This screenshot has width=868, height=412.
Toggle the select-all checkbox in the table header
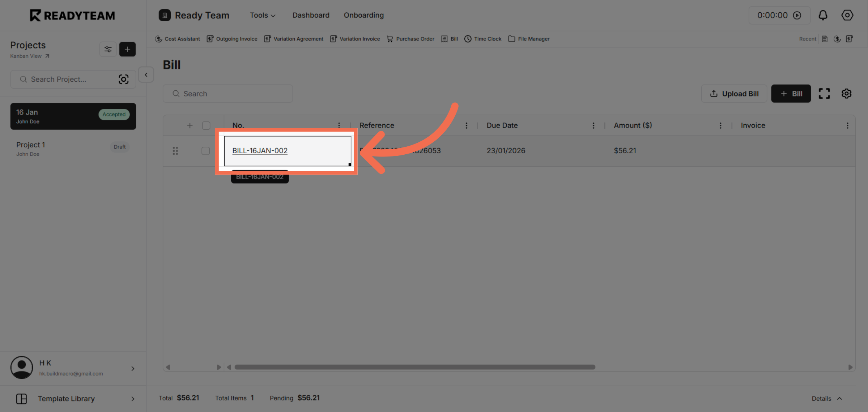[x=206, y=125]
